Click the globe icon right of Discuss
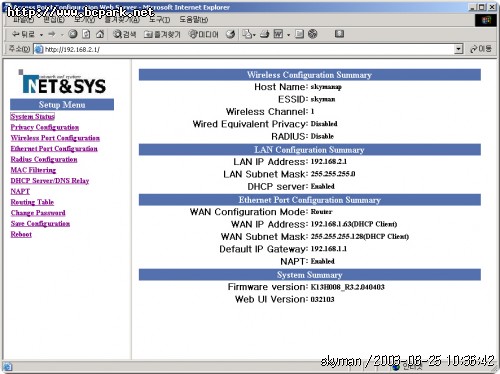This screenshot has height=374, width=500. 313,34
